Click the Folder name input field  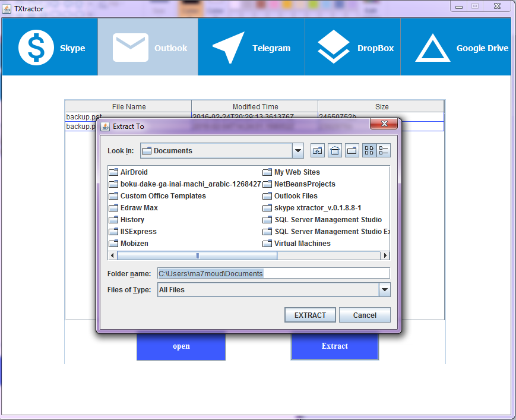[274, 273]
